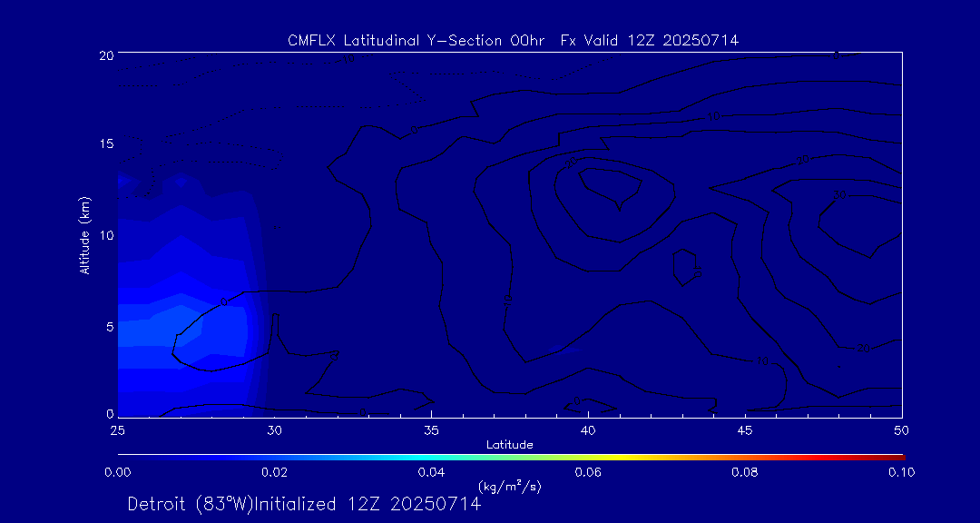Click the altitude tick label 15
The image size is (980, 523).
(x=106, y=143)
